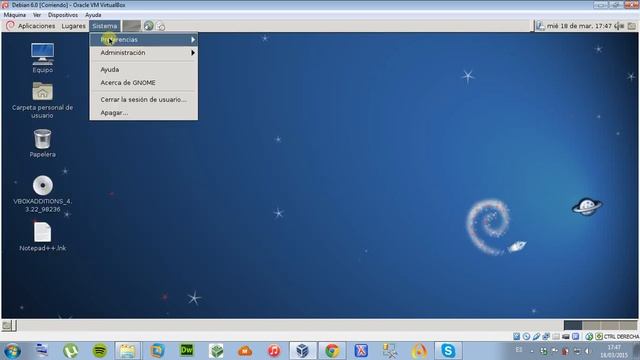Switch to the last workspace in switcher
The image size is (640, 360).
click(628, 325)
